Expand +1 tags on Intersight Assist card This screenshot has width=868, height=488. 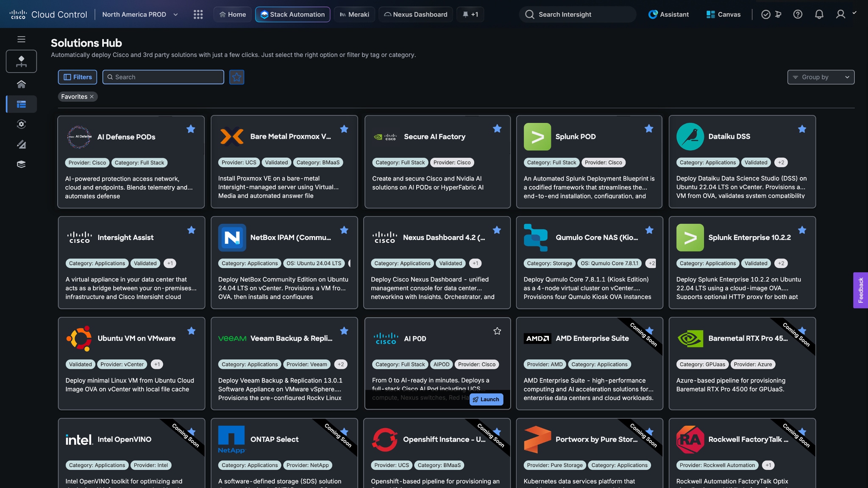tap(170, 263)
